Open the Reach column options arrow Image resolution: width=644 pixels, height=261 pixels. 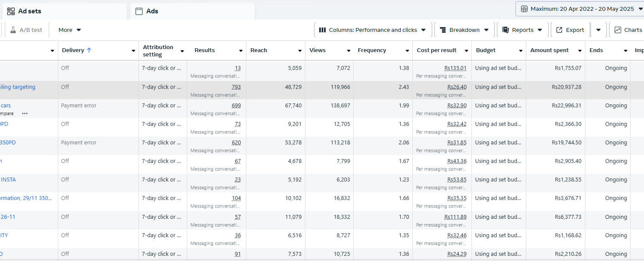[300, 51]
